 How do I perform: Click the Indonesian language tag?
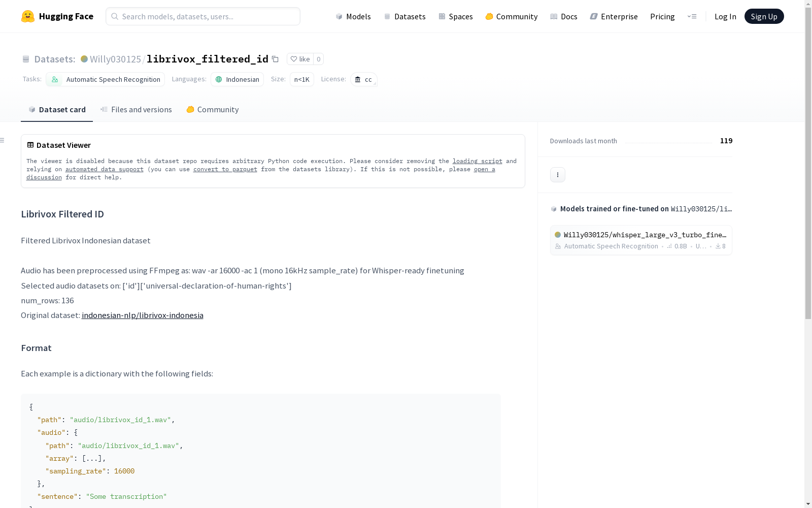coord(237,79)
